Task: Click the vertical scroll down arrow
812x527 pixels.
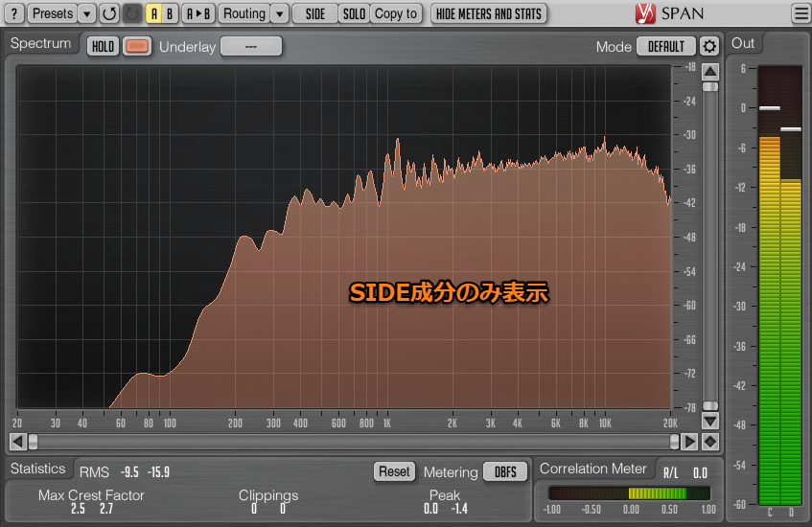Action: (x=710, y=421)
